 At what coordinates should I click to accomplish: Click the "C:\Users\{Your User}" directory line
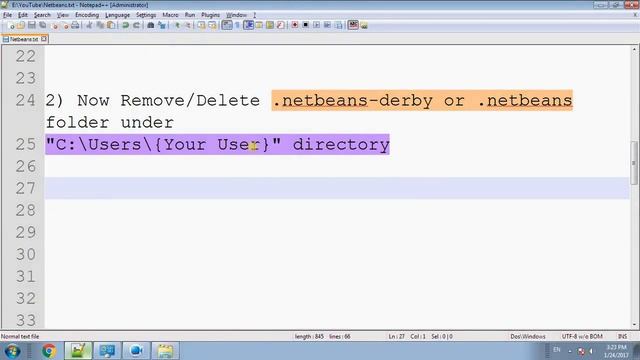pos(218,144)
